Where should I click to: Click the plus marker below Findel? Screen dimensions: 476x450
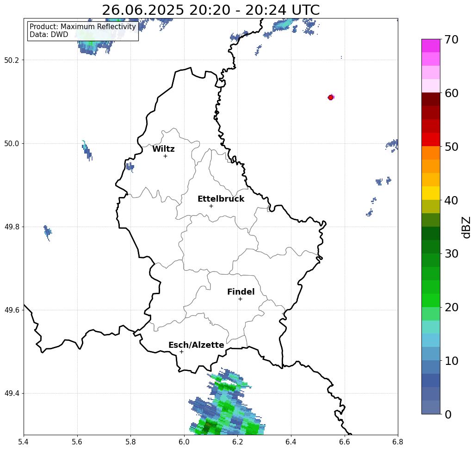(240, 299)
